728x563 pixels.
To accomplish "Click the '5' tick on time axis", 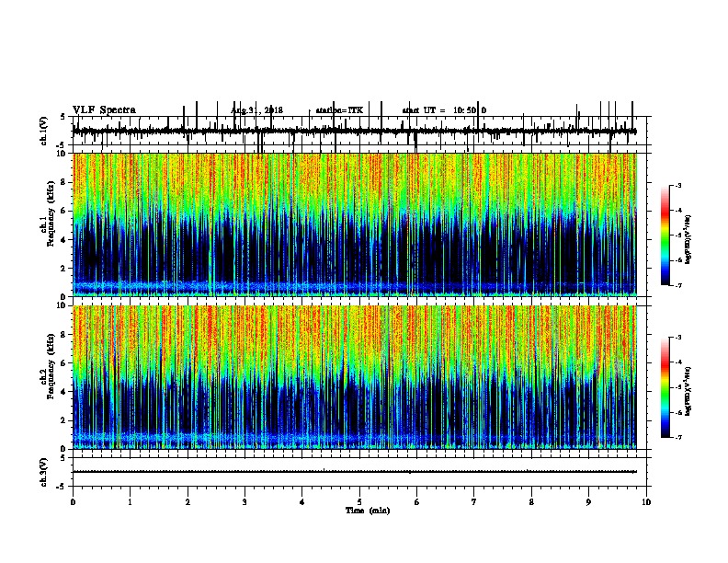I will [x=359, y=501].
